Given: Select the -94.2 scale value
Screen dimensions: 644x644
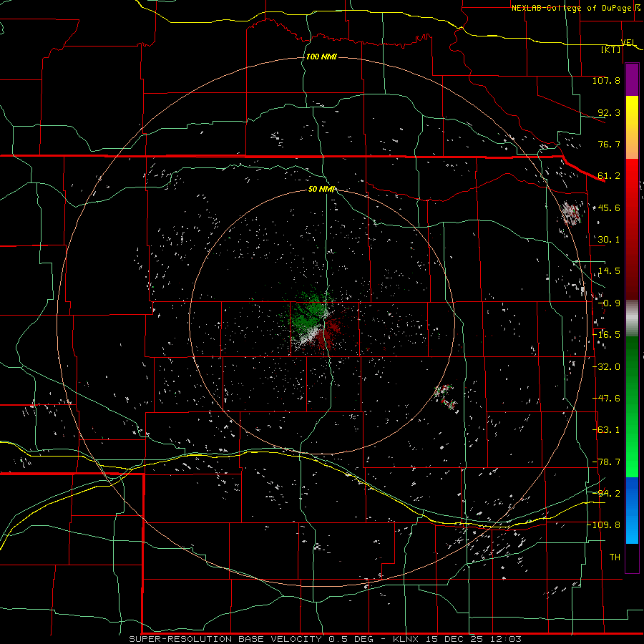Looking at the screenshot, I should pos(606,493).
